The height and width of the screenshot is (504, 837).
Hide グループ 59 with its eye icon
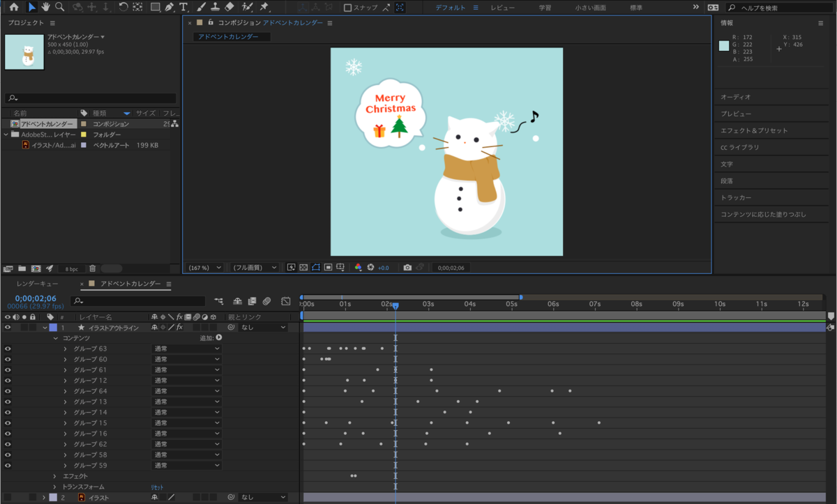pos(8,466)
